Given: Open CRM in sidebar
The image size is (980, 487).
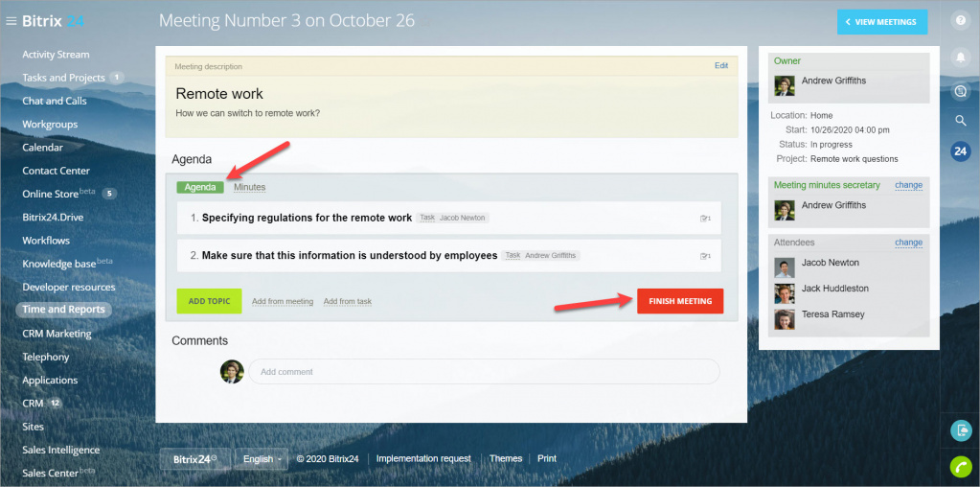Looking at the screenshot, I should 34,404.
